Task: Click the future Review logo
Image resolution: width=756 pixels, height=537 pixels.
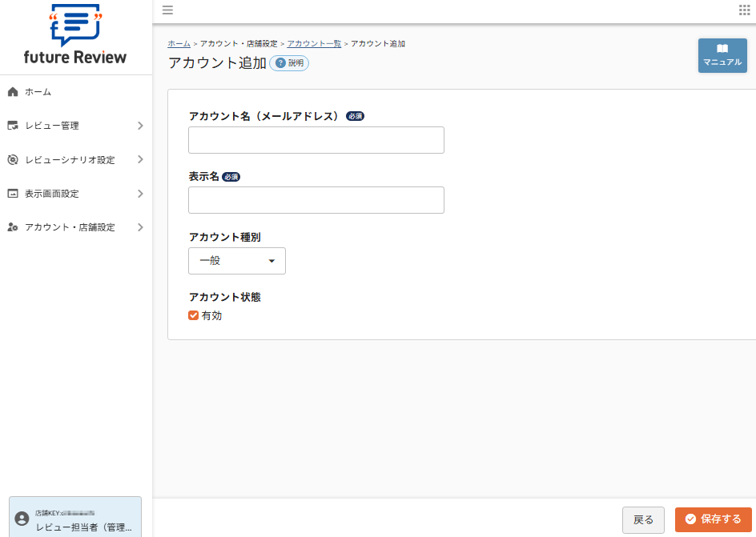Action: click(x=75, y=35)
